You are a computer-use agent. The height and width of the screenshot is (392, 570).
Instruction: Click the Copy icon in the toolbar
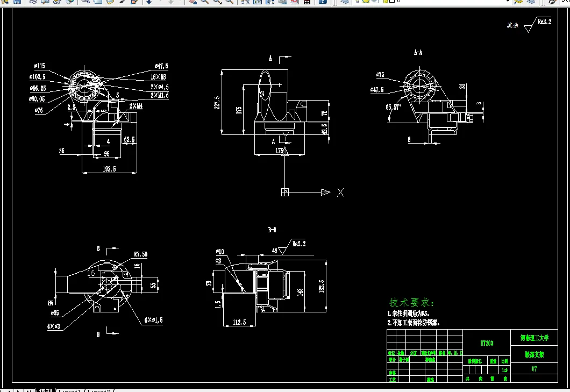[98, 2]
